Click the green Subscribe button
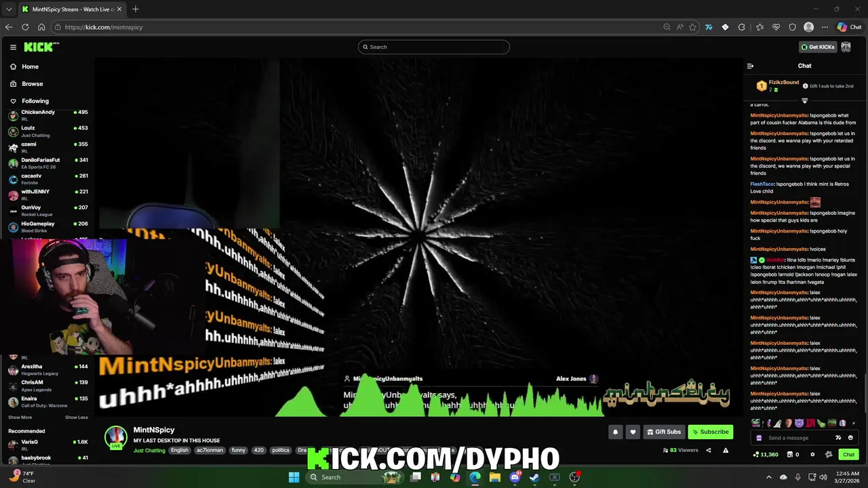The image size is (868, 488). tap(710, 432)
